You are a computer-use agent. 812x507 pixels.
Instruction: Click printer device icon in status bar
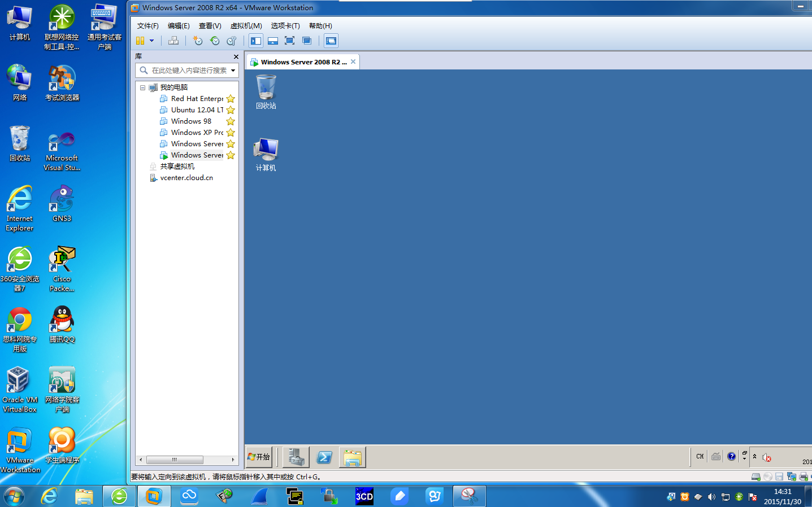(x=804, y=477)
